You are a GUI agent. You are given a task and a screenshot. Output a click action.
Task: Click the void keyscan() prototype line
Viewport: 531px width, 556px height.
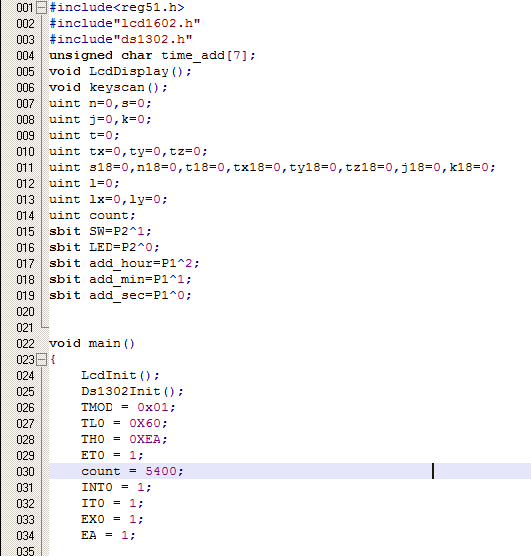click(108, 88)
